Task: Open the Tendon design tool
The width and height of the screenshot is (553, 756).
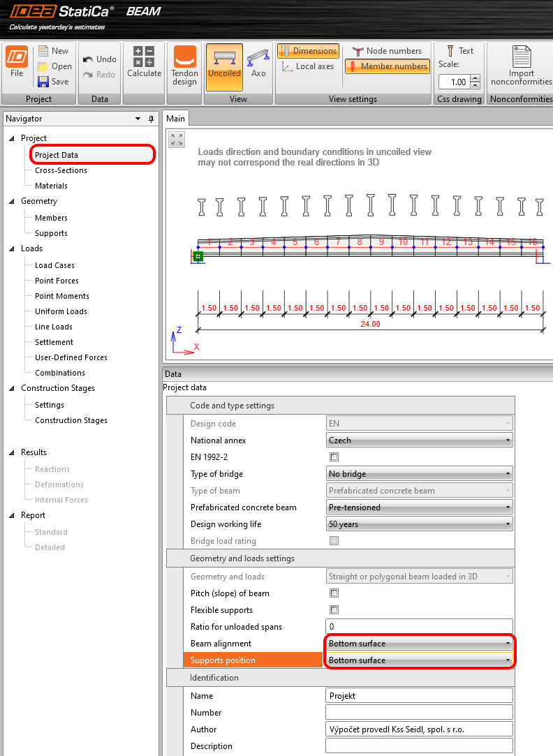Action: click(184, 57)
